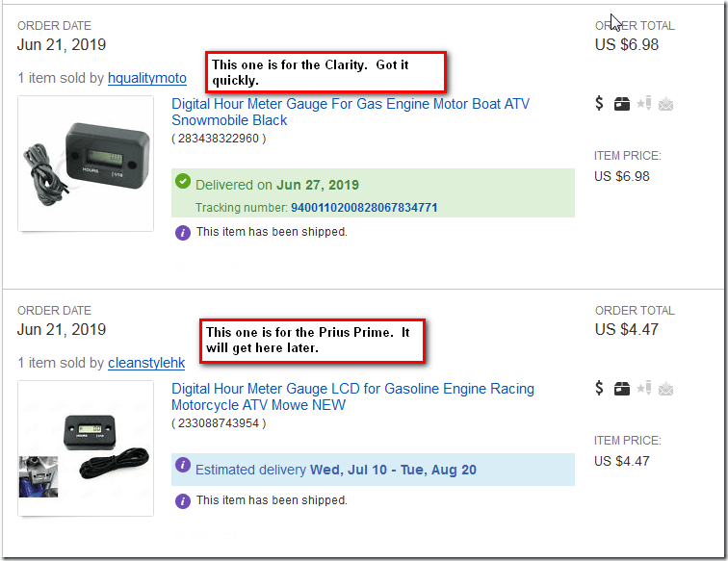The width and height of the screenshot is (728, 561).
Task: Click the feedback-received envelope icon for the cleanstylehk order
Action: coord(665,389)
